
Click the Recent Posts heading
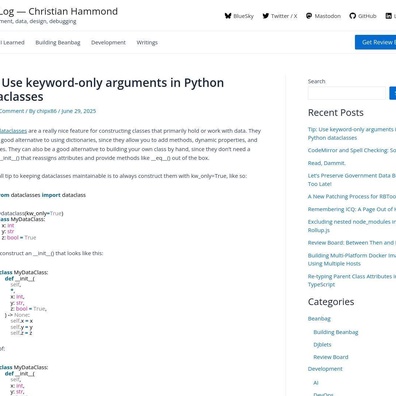click(x=336, y=113)
